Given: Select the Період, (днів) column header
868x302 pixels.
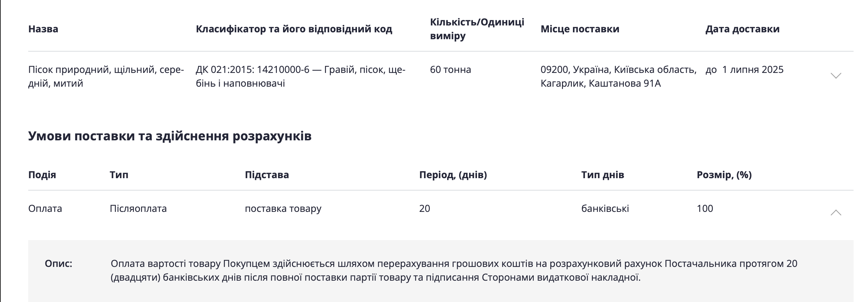Looking at the screenshot, I should [453, 175].
